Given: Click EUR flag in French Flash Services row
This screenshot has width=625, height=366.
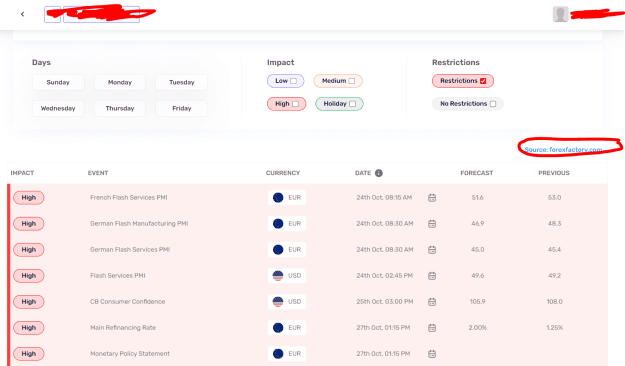Looking at the screenshot, I should click(278, 197).
